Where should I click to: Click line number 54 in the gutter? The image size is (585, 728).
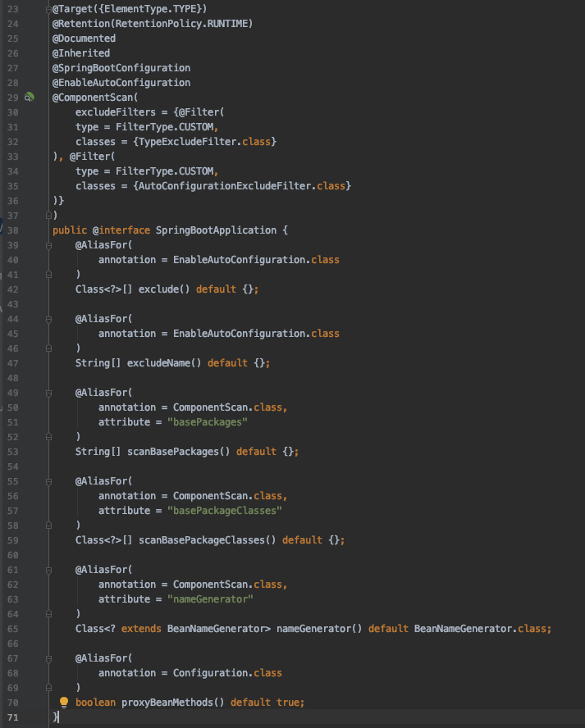(13, 466)
